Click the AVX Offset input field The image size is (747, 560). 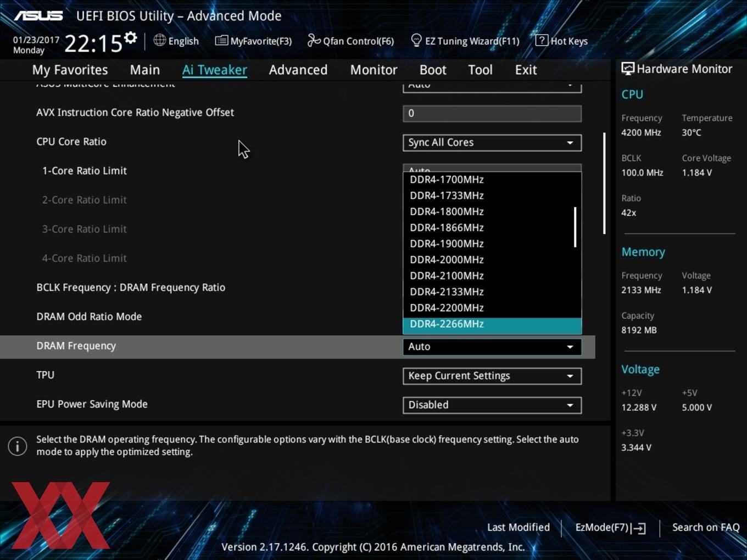pos(492,114)
